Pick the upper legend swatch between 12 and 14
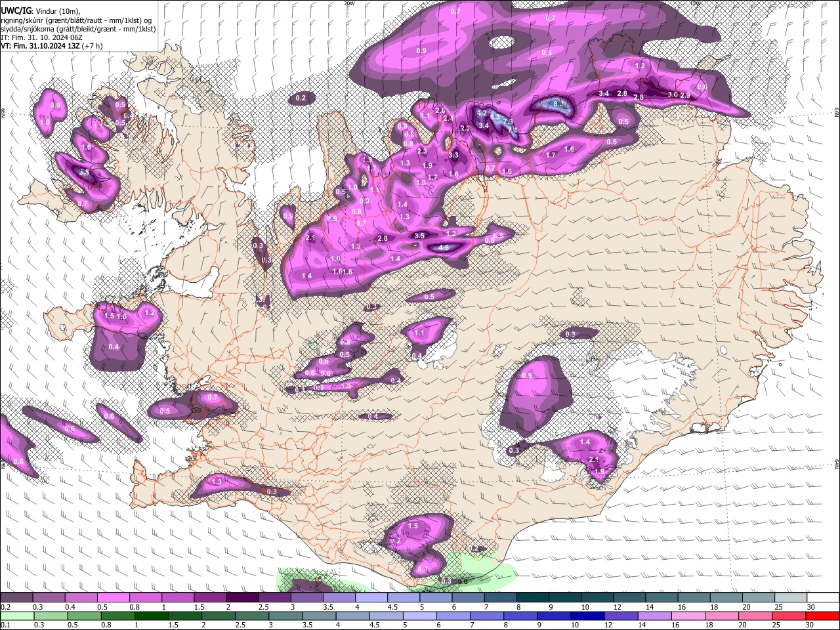This screenshot has width=840, height=630. 629,598
